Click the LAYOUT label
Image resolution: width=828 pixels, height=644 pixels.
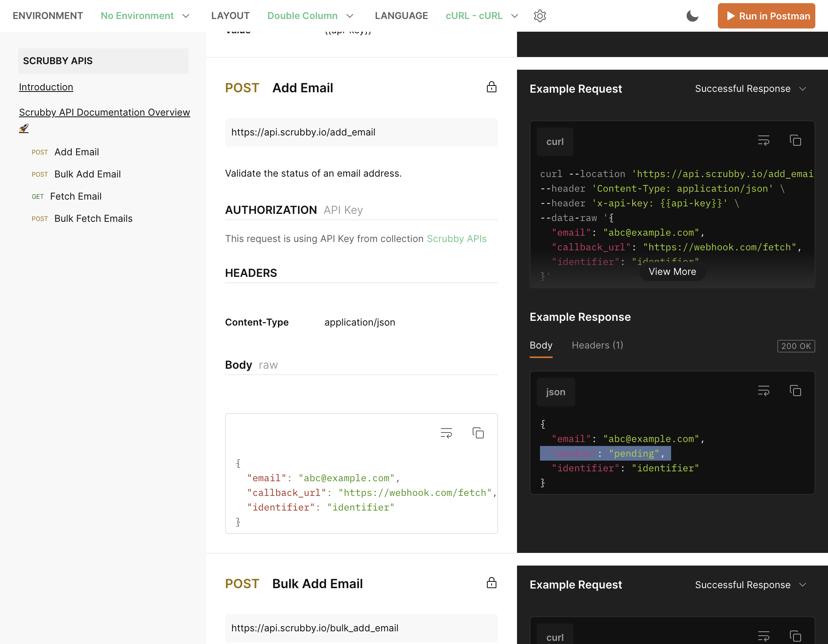[230, 16]
